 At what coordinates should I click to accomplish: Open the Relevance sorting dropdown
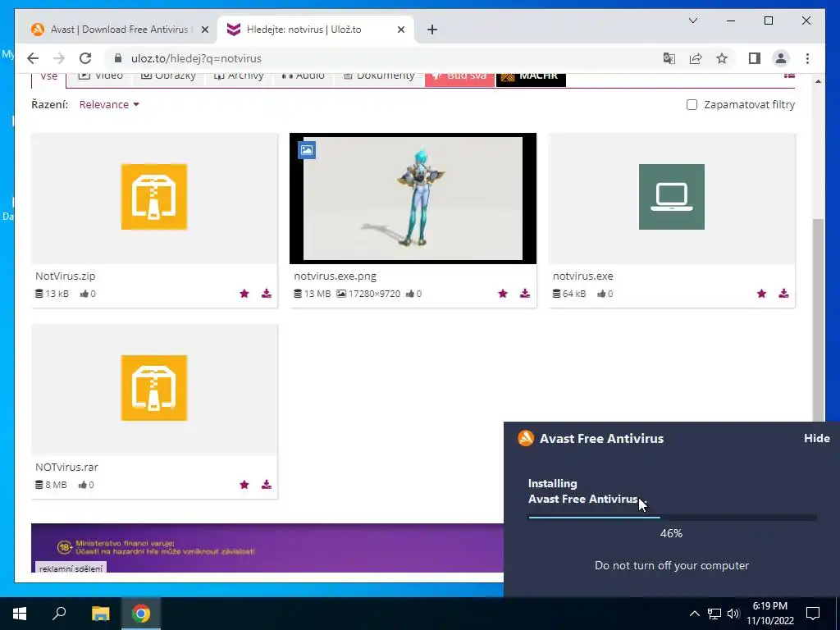click(x=109, y=104)
